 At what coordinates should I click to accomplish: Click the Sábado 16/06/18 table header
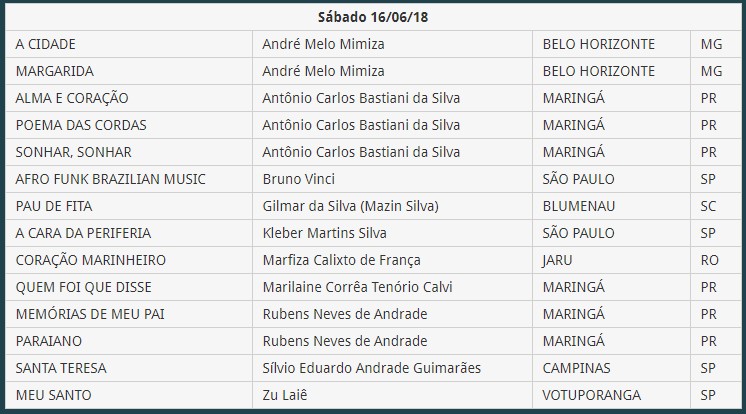tap(373, 17)
